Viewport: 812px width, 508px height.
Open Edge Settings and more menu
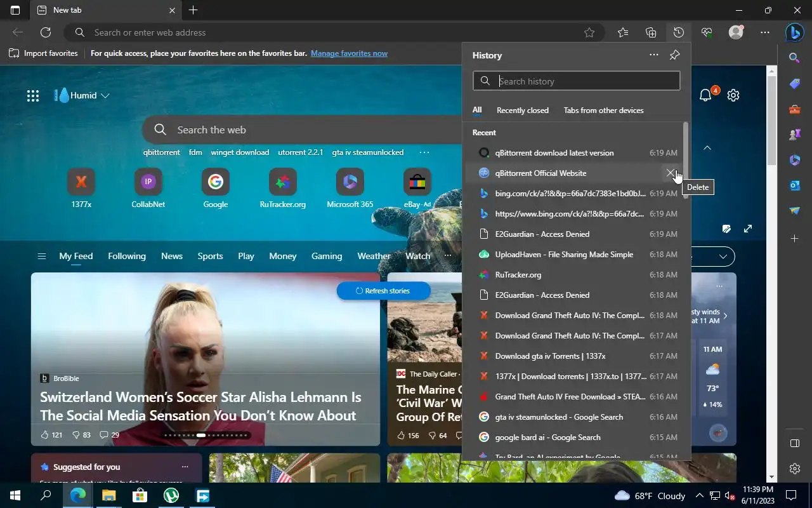pyautogui.click(x=765, y=32)
